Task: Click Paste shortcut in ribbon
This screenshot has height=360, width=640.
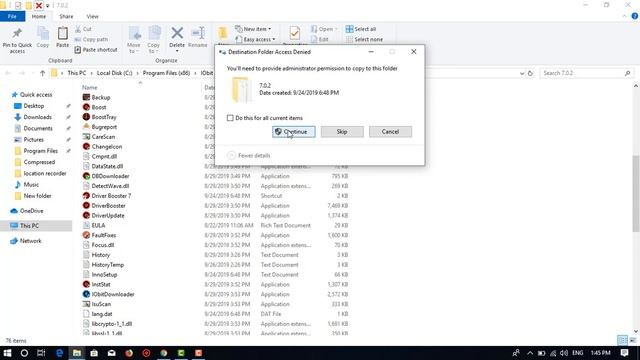Action: [96, 50]
